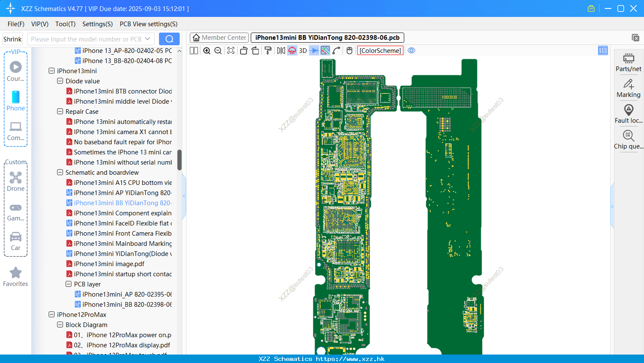Click the Shrink button
This screenshot has height=363, width=644.
click(12, 39)
